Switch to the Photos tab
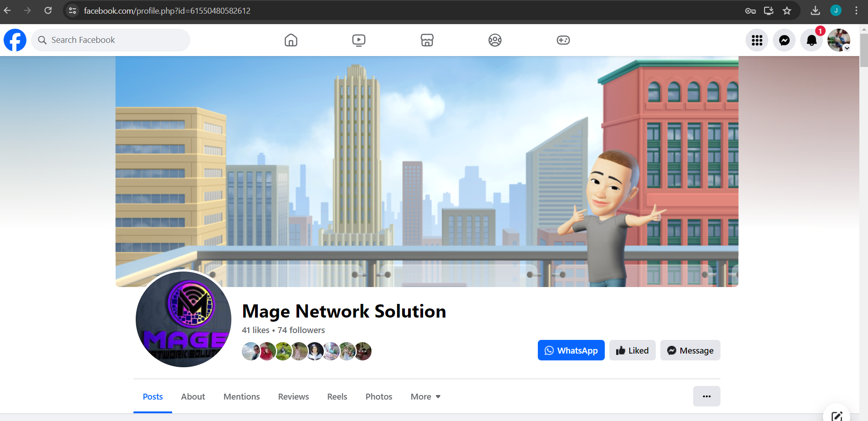 pyautogui.click(x=379, y=397)
